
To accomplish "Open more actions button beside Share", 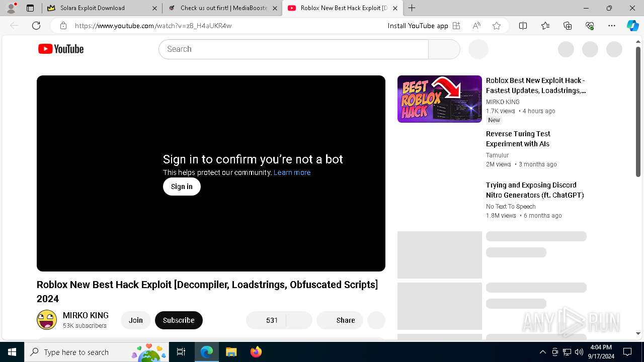I will pyautogui.click(x=376, y=320).
